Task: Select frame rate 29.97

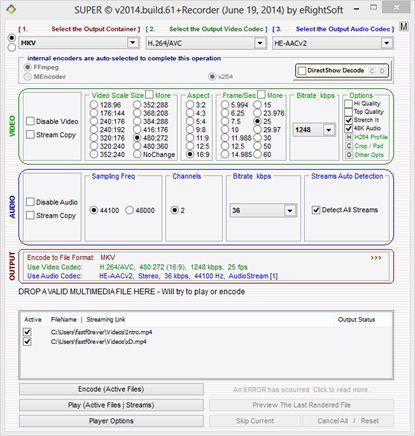Action: tap(258, 130)
